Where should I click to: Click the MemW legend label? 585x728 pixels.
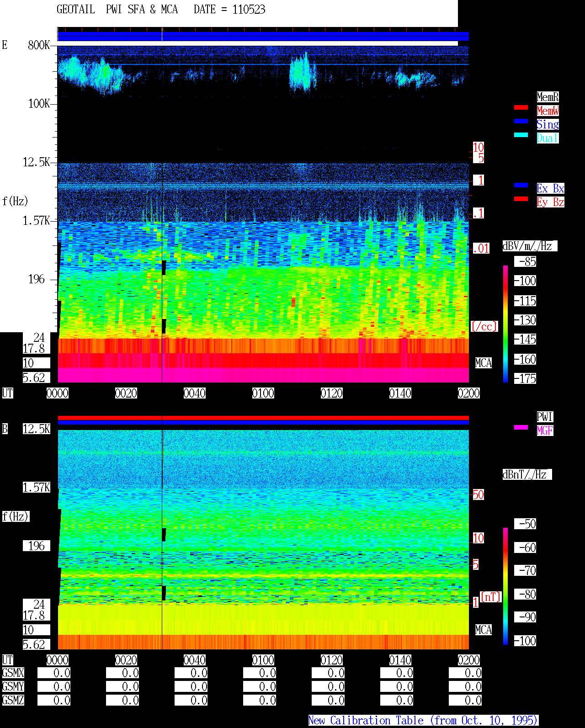[548, 111]
